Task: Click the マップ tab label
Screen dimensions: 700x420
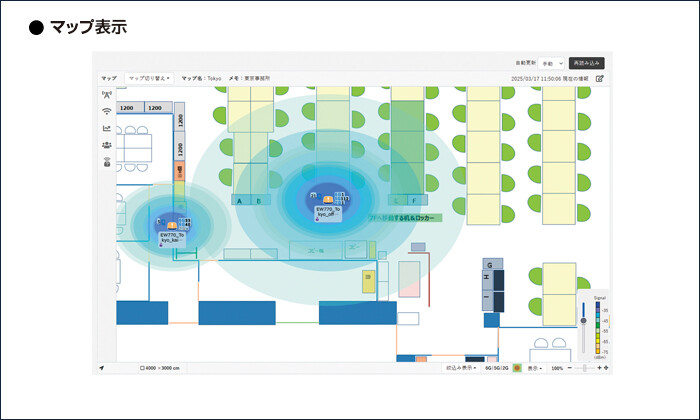Action: point(109,78)
